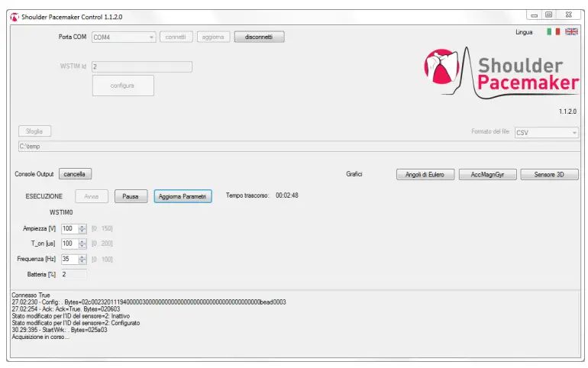The image size is (588, 368).
Task: Click the Shoulder Pacemaker logo
Action: 502,73
